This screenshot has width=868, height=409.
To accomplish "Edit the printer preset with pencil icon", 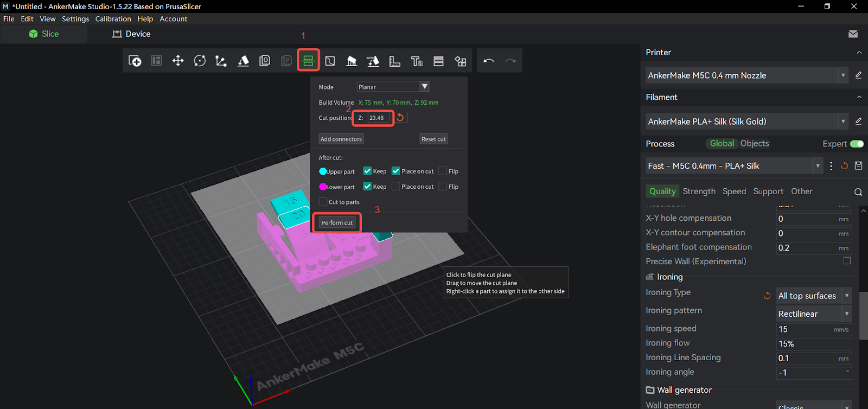I will point(858,75).
